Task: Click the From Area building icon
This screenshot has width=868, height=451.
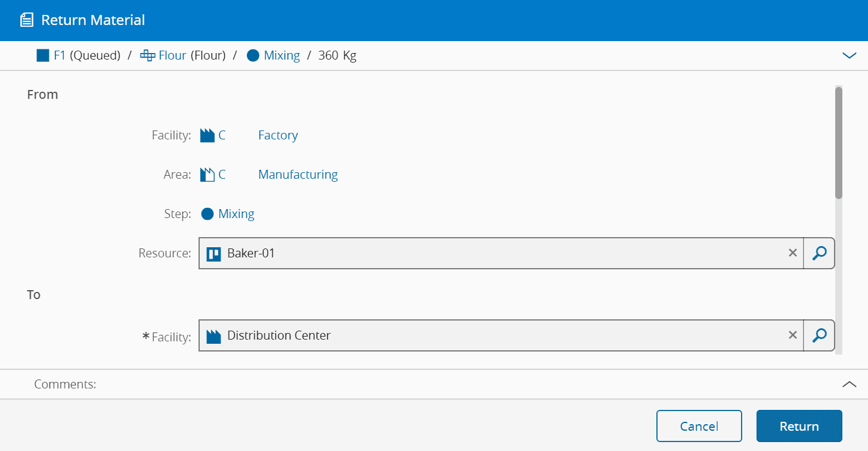Action: click(207, 175)
